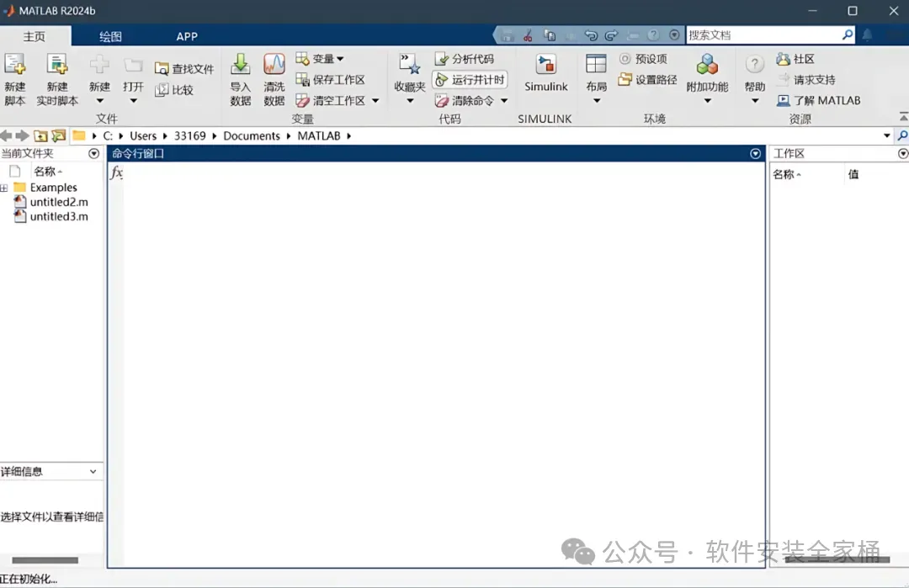Click inside the command window prompt area
Screen dimensions: 909x588
coord(444,365)
